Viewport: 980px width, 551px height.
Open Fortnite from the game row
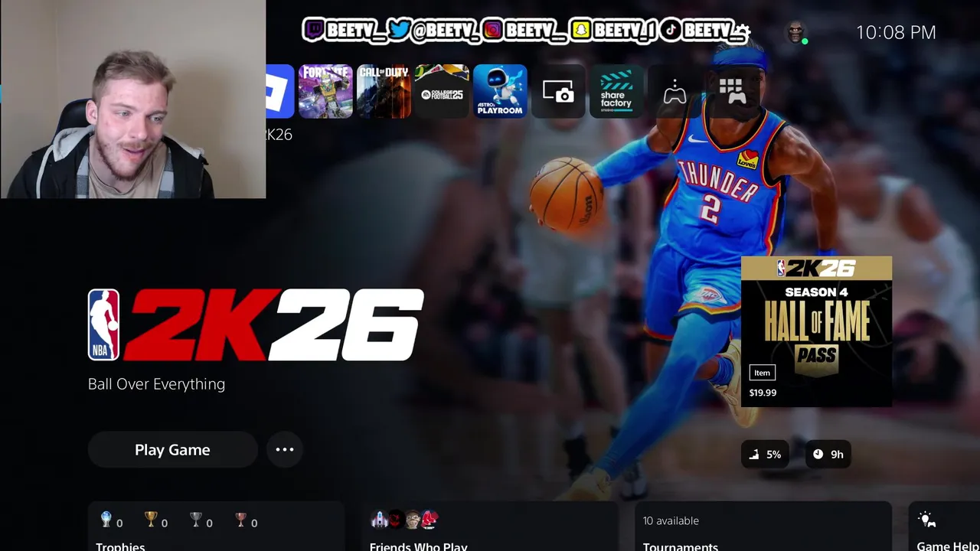[325, 91]
